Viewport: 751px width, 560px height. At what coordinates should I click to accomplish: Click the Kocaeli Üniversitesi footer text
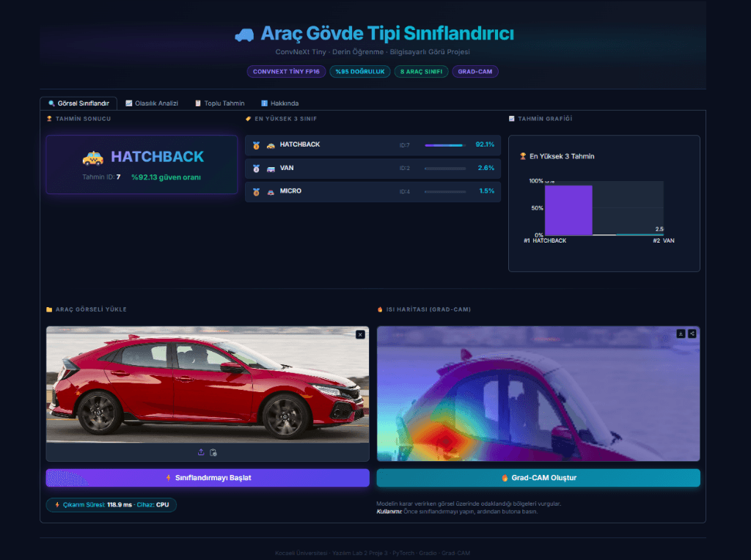(x=373, y=553)
